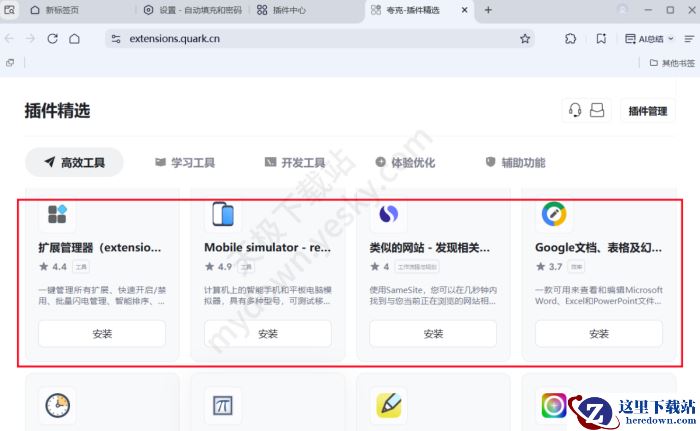Install the 扩展管理器 extension
The width and height of the screenshot is (700, 431).
102,334
